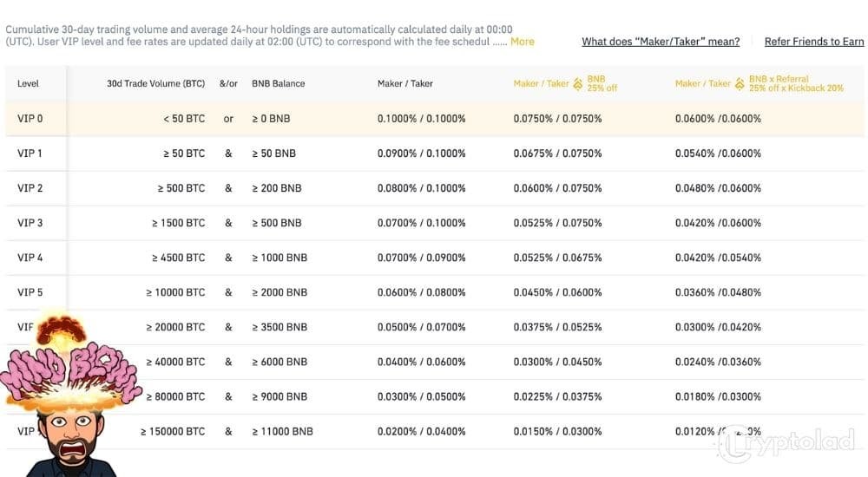Click the '≥ 150000 BTC' volume cell
The width and height of the screenshot is (868, 477).
pyautogui.click(x=173, y=432)
